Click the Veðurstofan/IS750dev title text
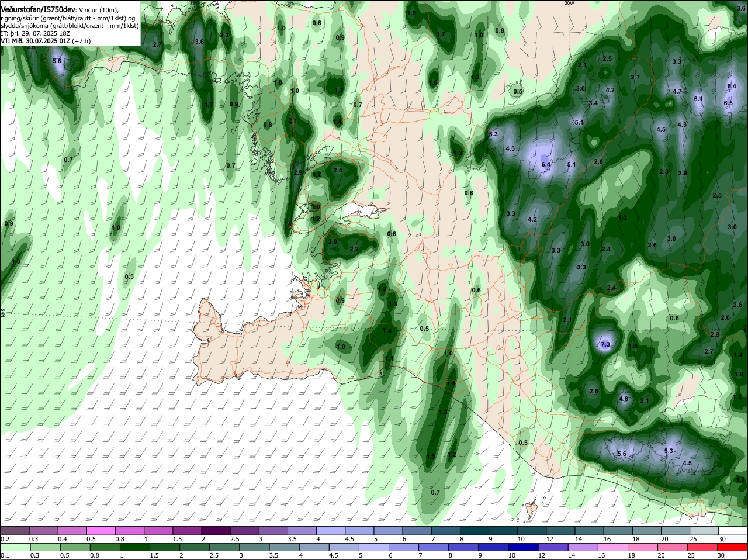 tap(39, 10)
